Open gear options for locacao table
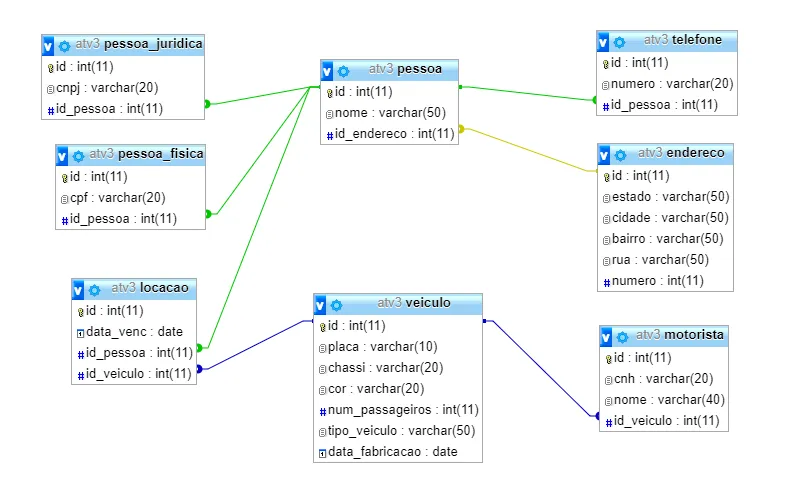The height and width of the screenshot is (489, 795). (95, 290)
